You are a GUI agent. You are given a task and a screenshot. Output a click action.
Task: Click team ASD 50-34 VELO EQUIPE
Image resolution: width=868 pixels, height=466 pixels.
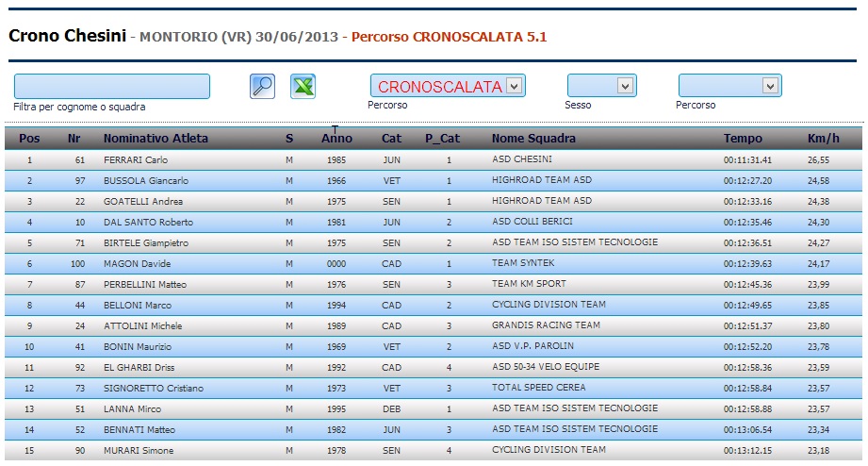point(546,367)
